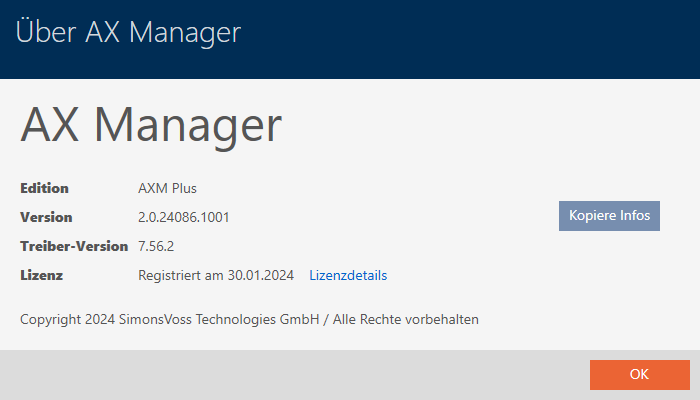Click driver version value 7.56.2
Viewport: 700px width, 400px height.
(158, 246)
